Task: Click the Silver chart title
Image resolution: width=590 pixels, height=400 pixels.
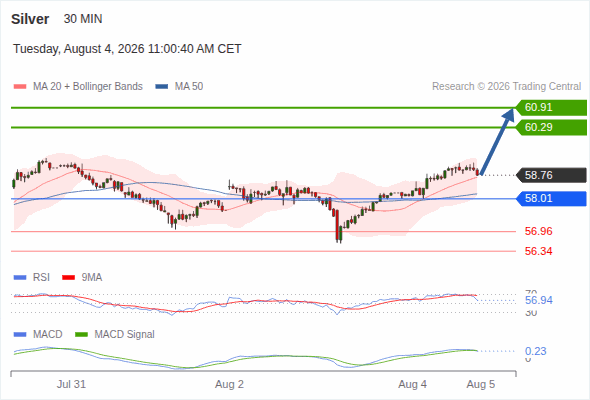Action: tap(30, 19)
